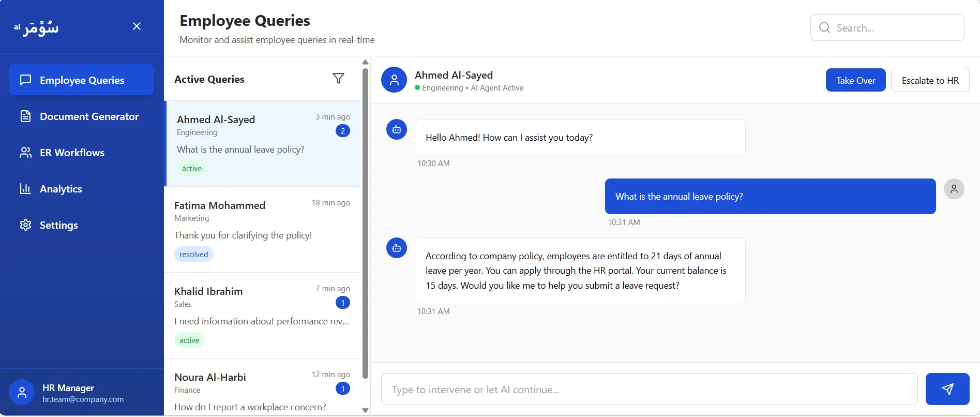Click the send message paper plane icon

coord(947,389)
